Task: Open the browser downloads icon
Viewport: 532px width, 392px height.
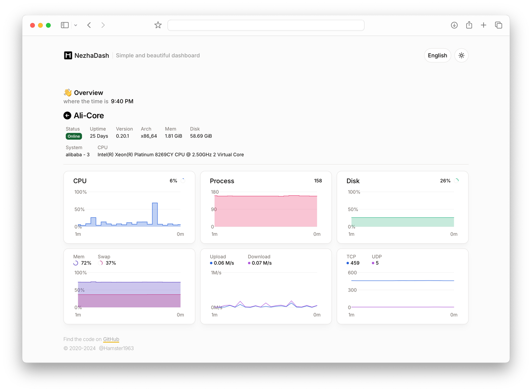Action: [454, 25]
